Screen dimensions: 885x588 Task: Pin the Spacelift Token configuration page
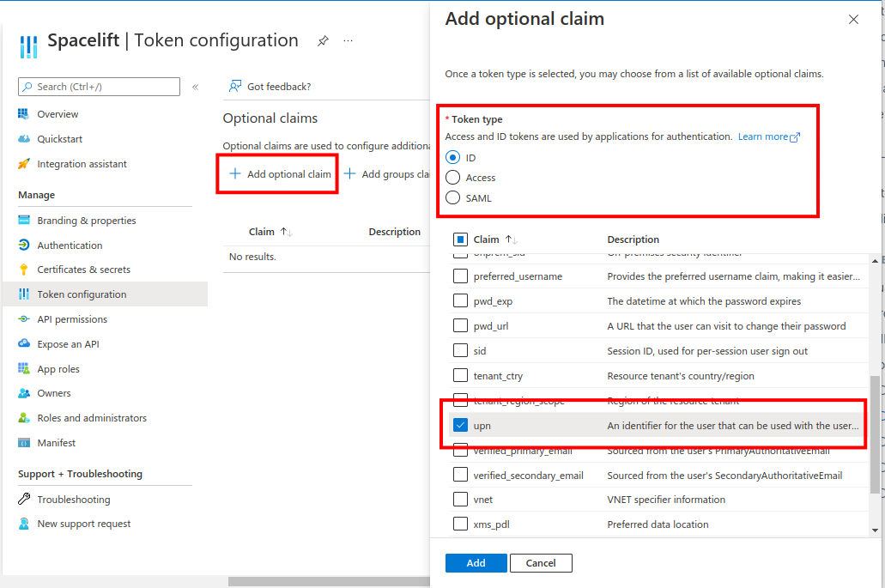(x=323, y=40)
